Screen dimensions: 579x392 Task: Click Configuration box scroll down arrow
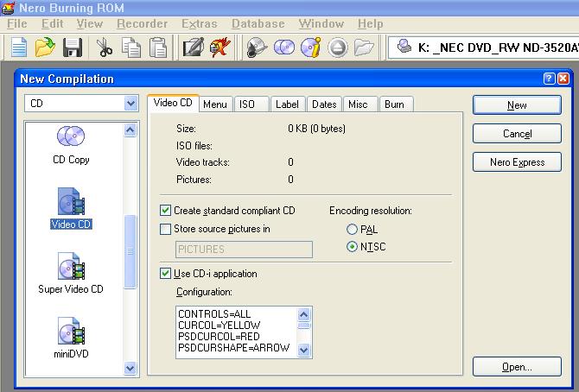pyautogui.click(x=303, y=349)
